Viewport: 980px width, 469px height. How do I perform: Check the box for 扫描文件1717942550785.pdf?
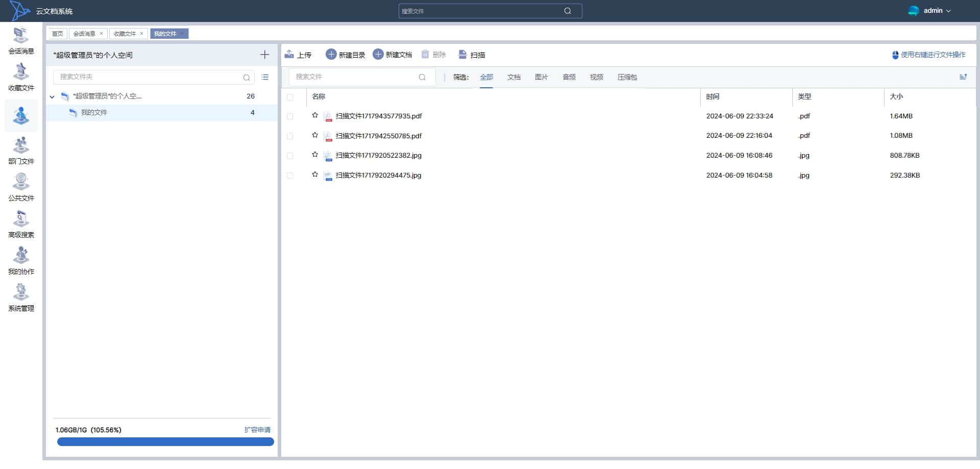point(290,136)
